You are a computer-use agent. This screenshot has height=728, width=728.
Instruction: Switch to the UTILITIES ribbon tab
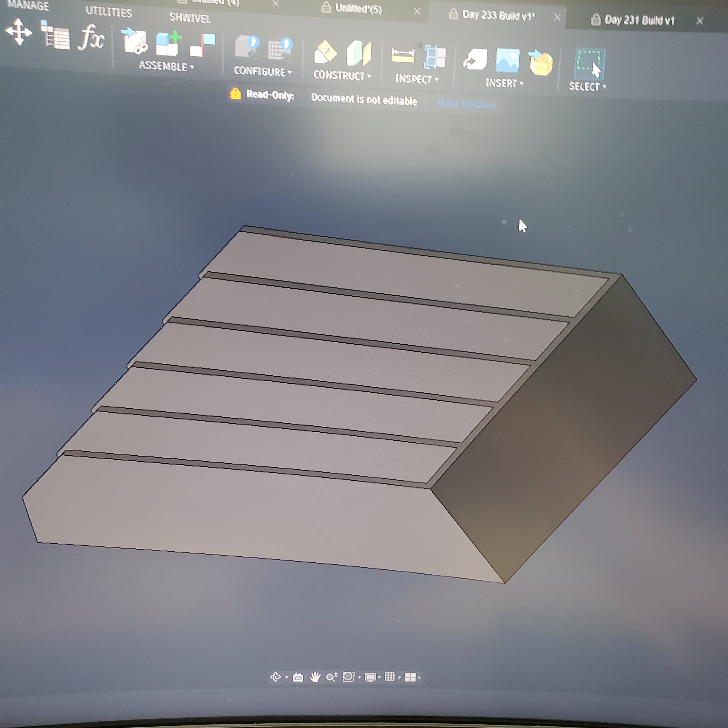109,12
